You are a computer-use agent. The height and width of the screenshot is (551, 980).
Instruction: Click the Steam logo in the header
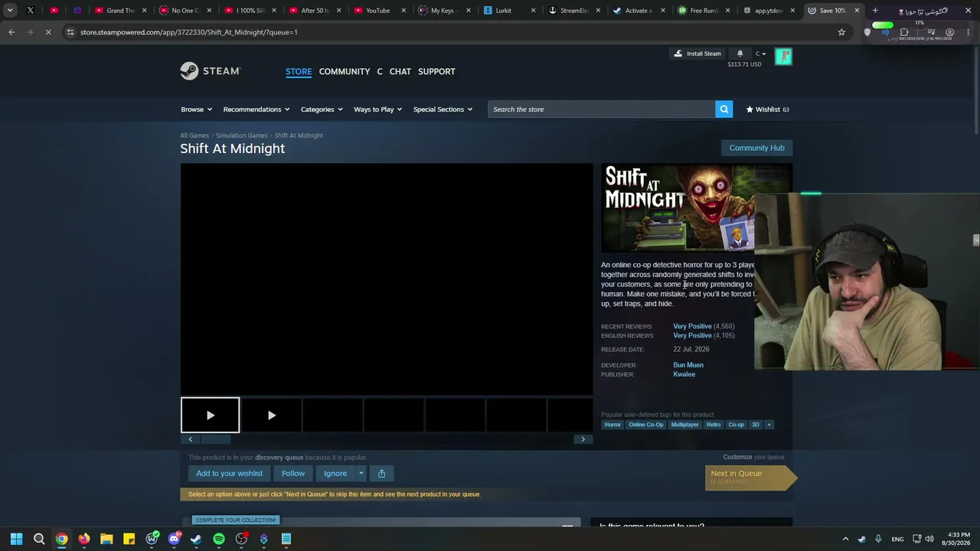[x=211, y=71]
